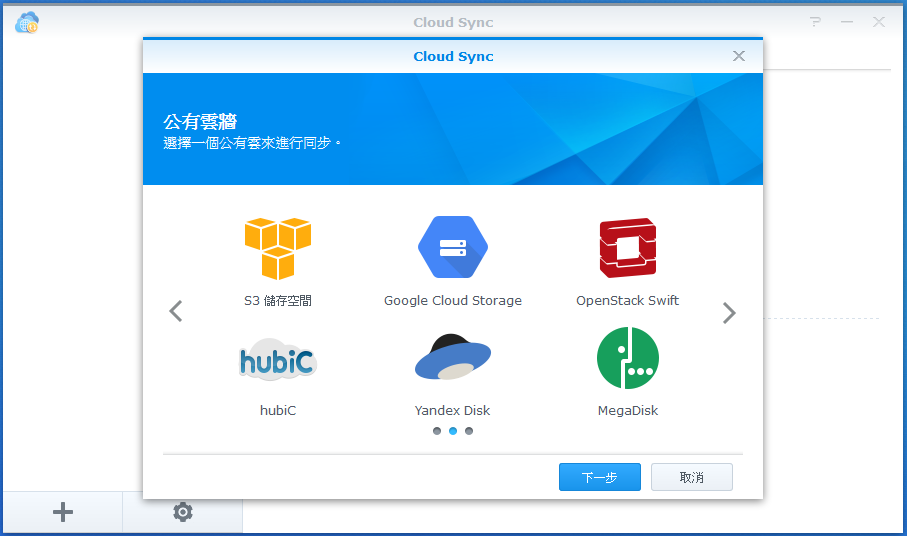The image size is (907, 536).
Task: Select the Yandex Disk provider icon
Action: coord(453,357)
